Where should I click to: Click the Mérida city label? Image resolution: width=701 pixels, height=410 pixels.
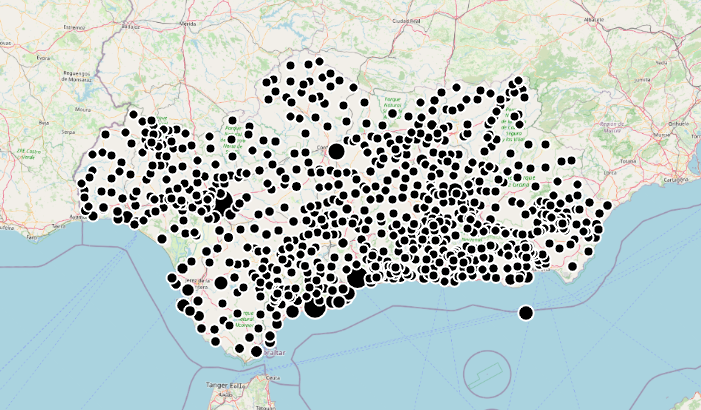[x=187, y=24]
